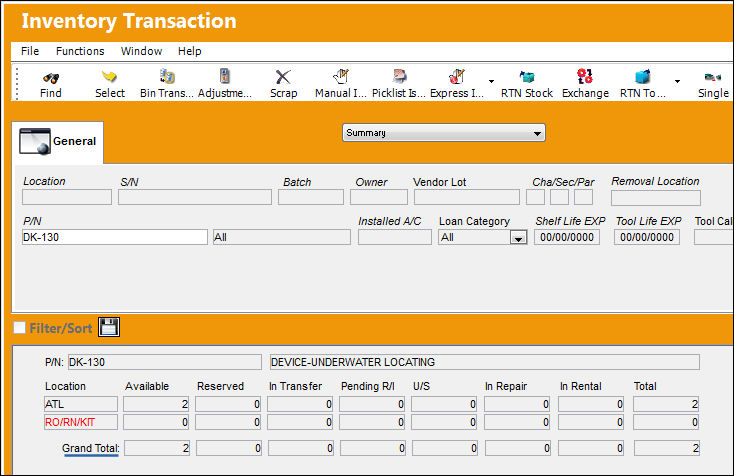Open the Bin Transfer tool

(x=167, y=76)
